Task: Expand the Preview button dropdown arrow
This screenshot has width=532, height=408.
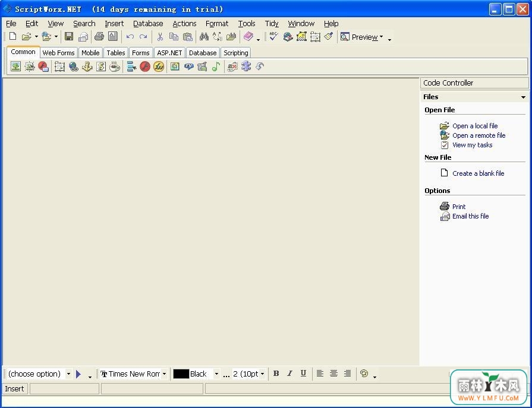Action: tap(382, 37)
